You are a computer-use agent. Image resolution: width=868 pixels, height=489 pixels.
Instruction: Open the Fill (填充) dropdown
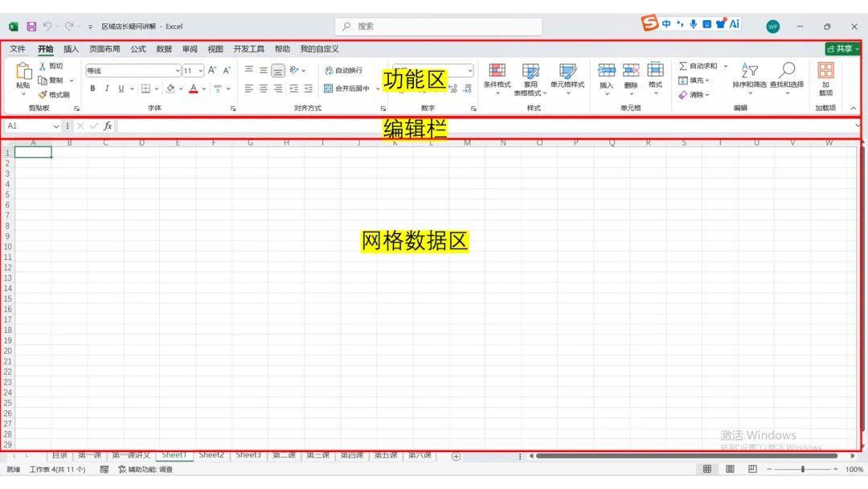pos(694,80)
